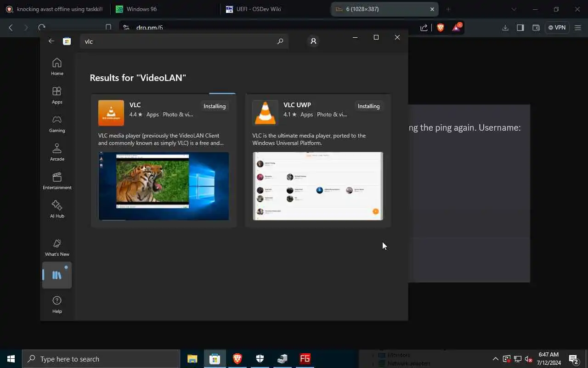The height and width of the screenshot is (368, 588).
Task: Click VLC UWP description text
Action: pyautogui.click(x=309, y=139)
